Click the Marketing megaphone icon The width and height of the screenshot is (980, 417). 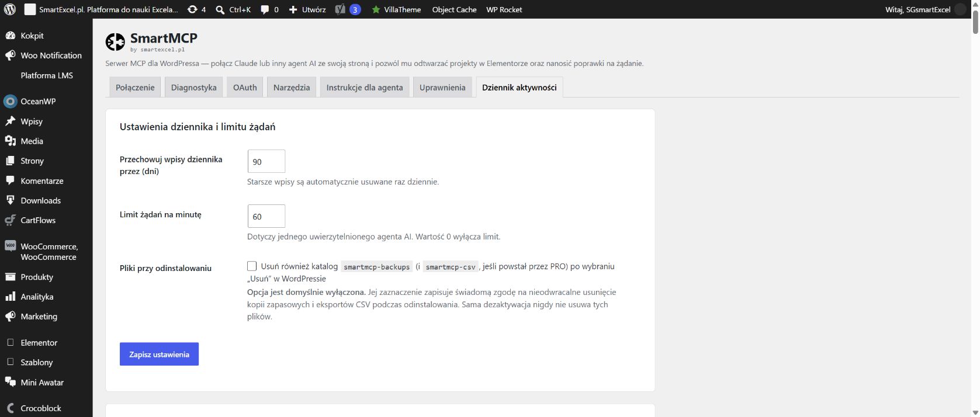tap(10, 317)
